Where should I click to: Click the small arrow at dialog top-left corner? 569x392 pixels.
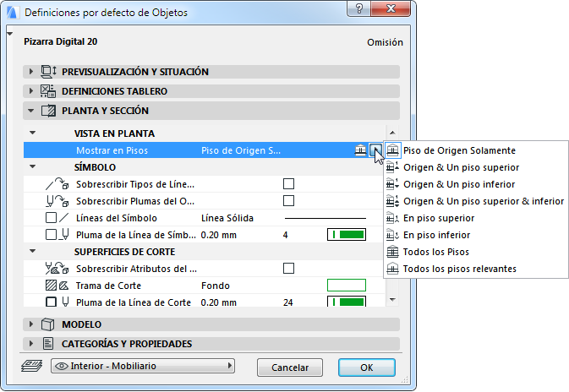pos(10,34)
